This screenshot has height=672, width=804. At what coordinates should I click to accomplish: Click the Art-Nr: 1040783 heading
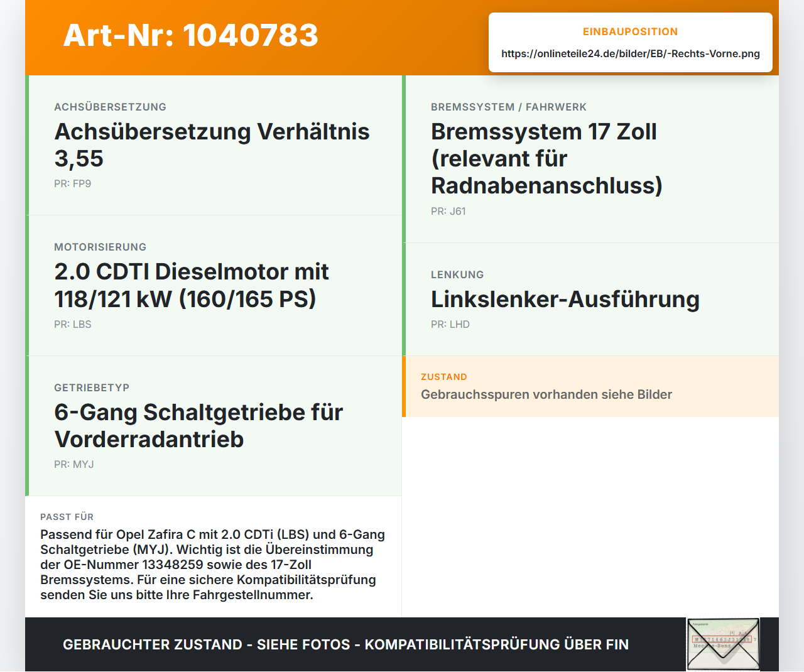coord(190,35)
